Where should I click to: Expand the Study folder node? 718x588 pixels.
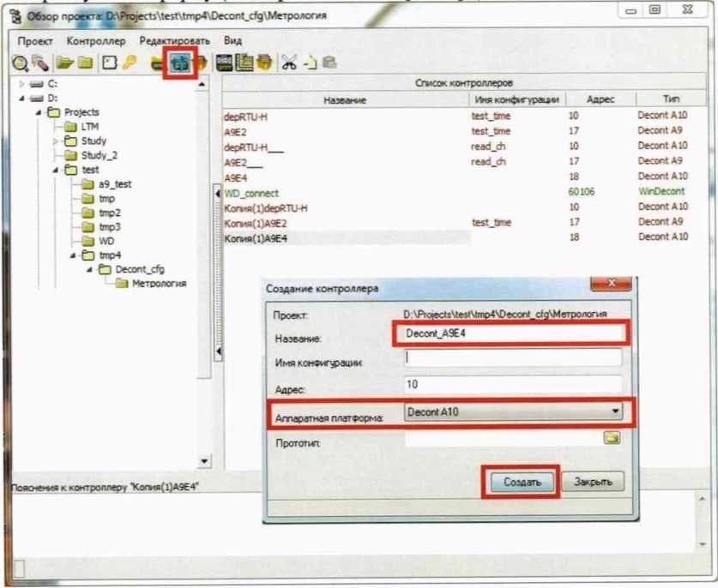tap(56, 141)
